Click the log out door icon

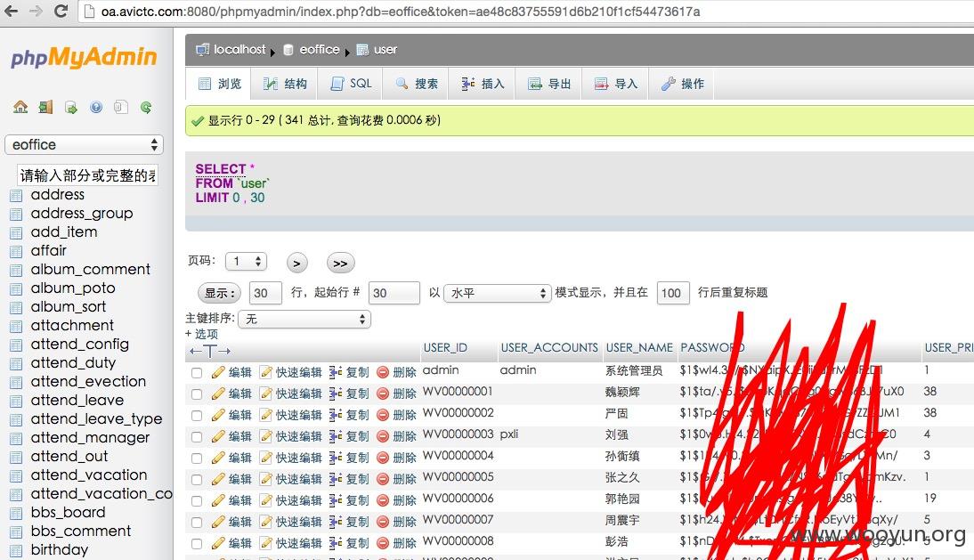point(45,107)
